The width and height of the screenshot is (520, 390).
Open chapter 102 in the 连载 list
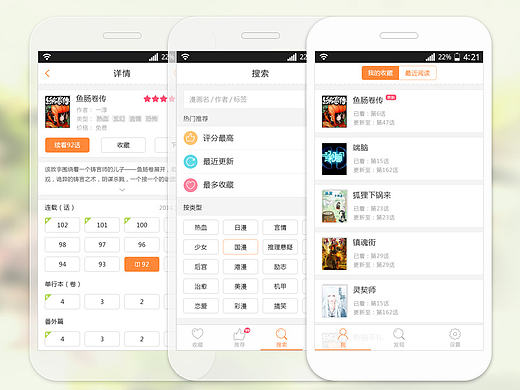[62, 225]
